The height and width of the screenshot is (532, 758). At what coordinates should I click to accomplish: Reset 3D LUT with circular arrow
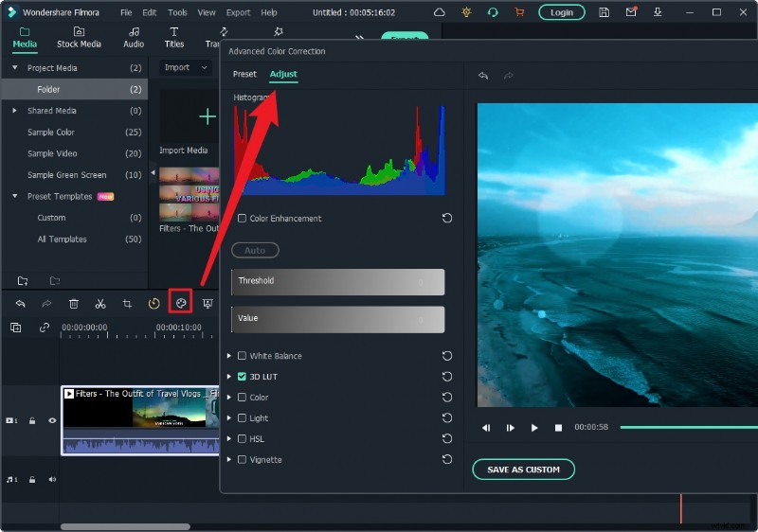[x=446, y=377]
